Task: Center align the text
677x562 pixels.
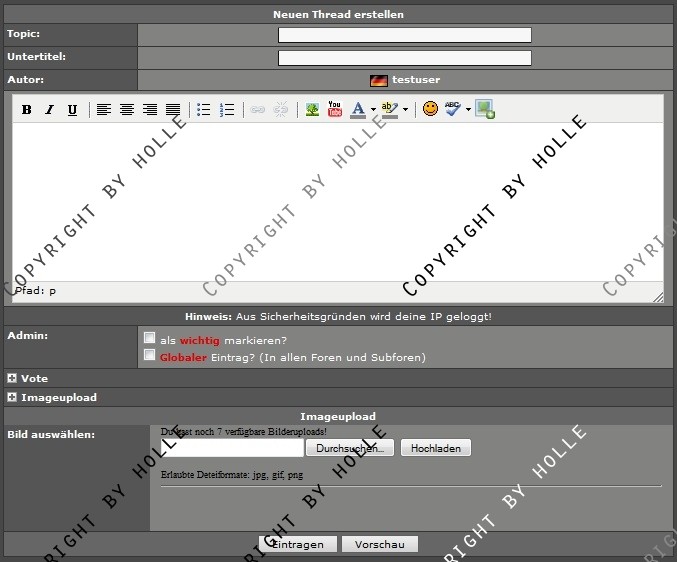Action: [127, 110]
